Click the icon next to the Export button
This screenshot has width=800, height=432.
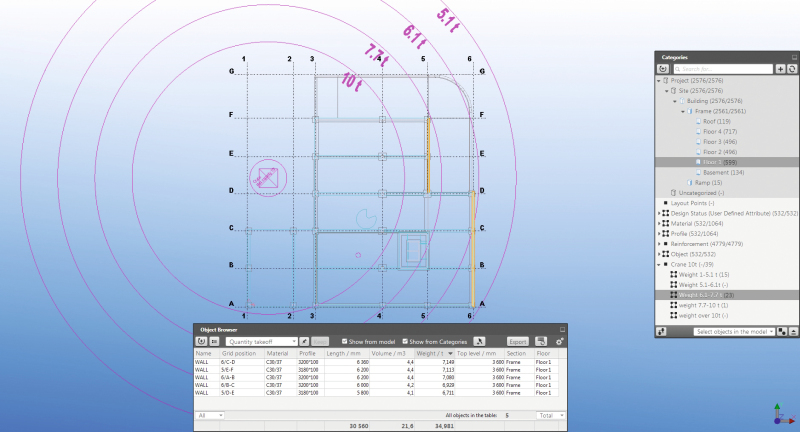coord(541,342)
